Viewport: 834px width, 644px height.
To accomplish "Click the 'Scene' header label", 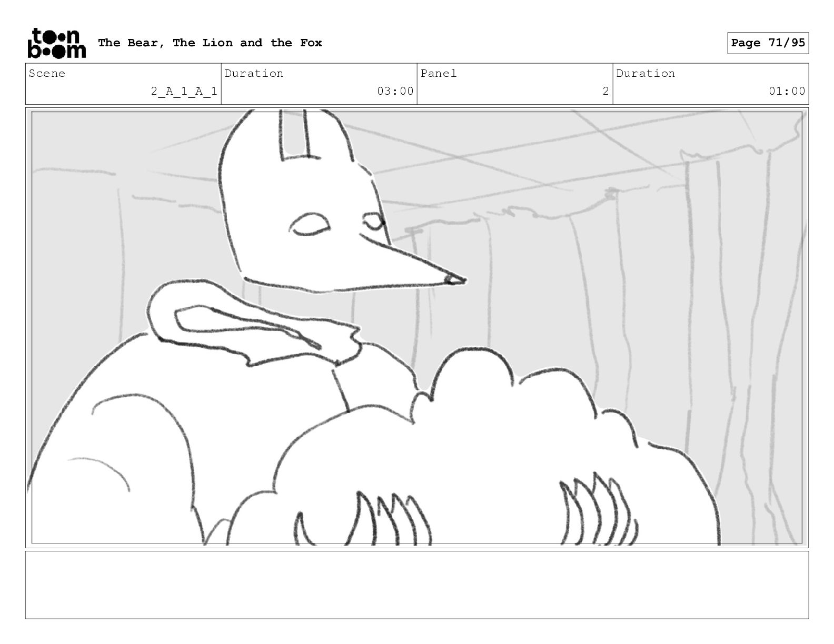I will pos(47,73).
